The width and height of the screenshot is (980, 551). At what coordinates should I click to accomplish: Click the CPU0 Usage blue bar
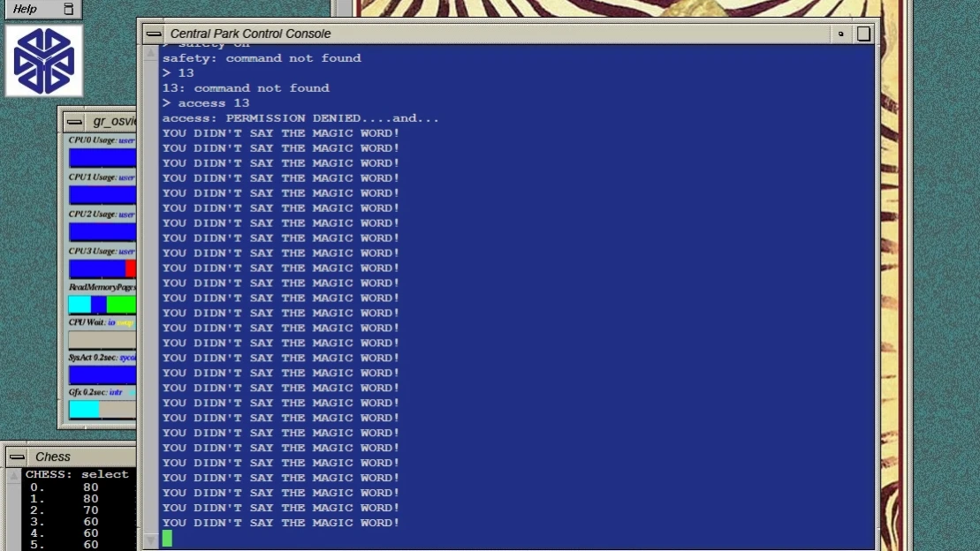coord(103,157)
